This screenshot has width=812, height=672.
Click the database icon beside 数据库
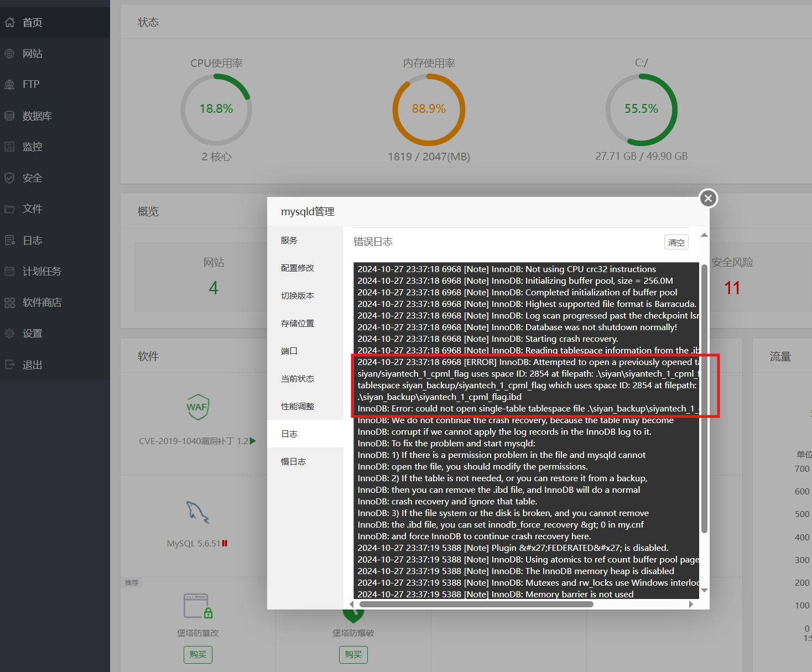coord(9,116)
